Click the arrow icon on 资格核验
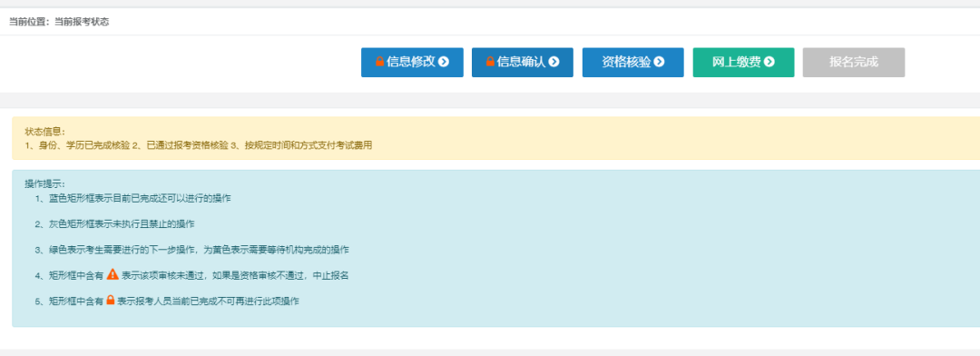 pos(659,62)
